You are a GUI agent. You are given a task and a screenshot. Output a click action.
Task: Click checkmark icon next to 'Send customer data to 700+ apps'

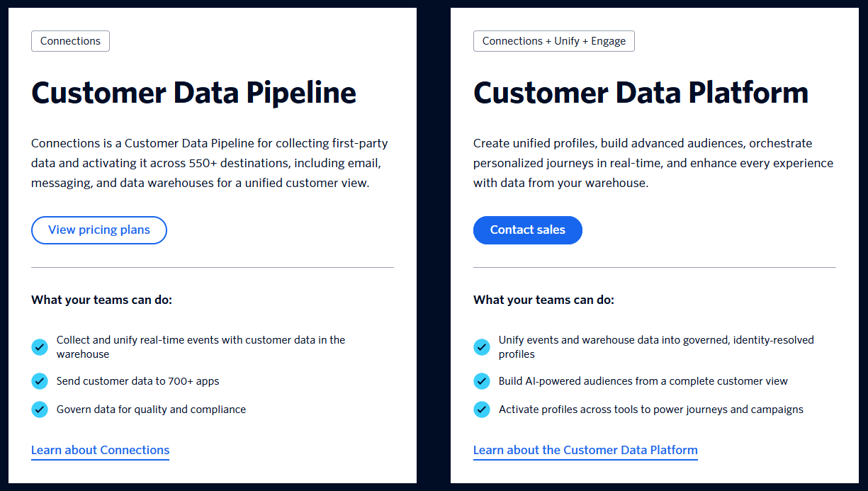click(40, 381)
